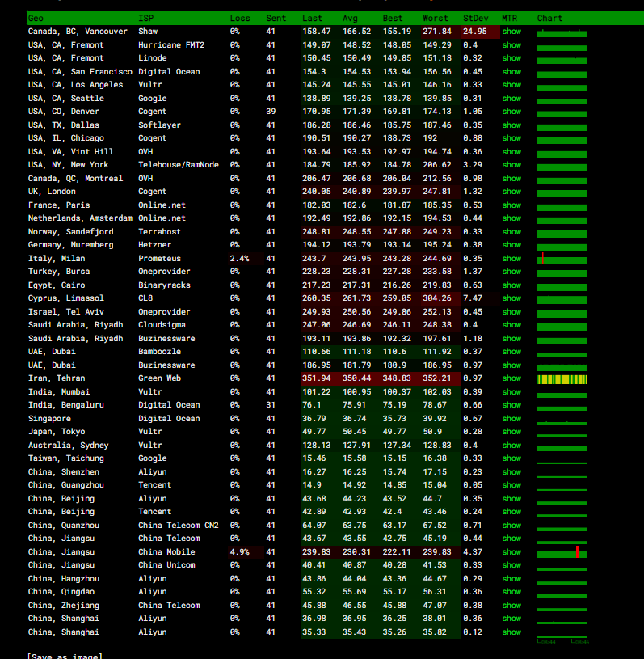The image size is (644, 659).
Task: Open show for Vint Hill OVH
Action: pyautogui.click(x=511, y=152)
